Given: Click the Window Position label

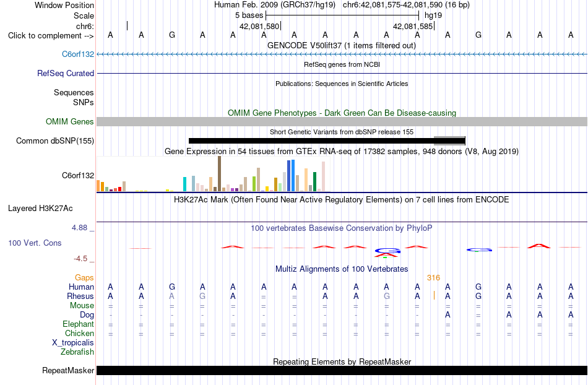Looking at the screenshot, I should [64, 5].
